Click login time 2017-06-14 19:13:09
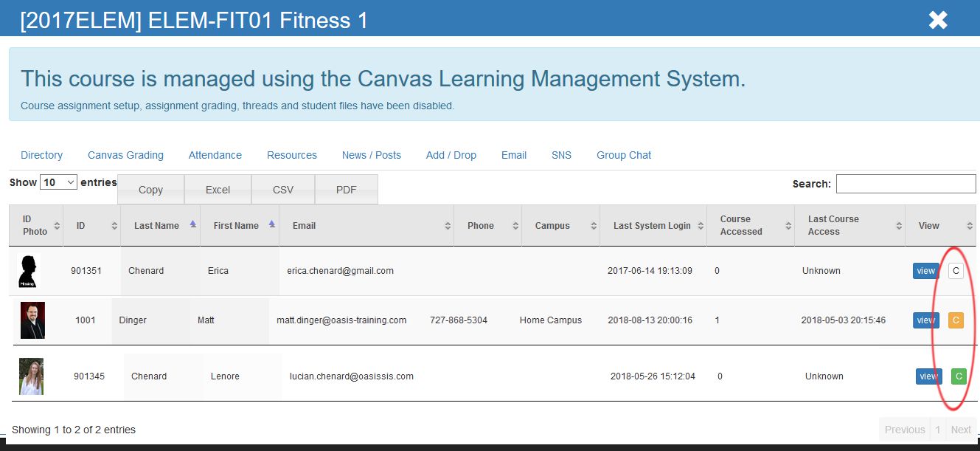 tap(650, 271)
